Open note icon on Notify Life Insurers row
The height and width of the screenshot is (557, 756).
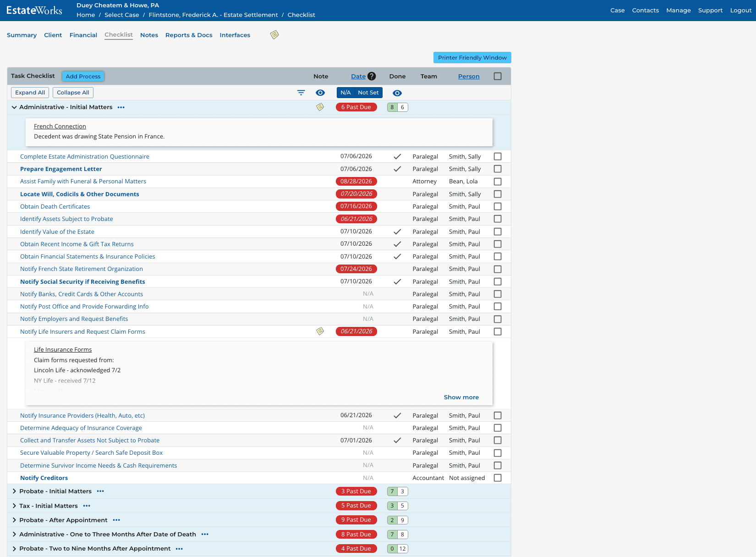320,331
